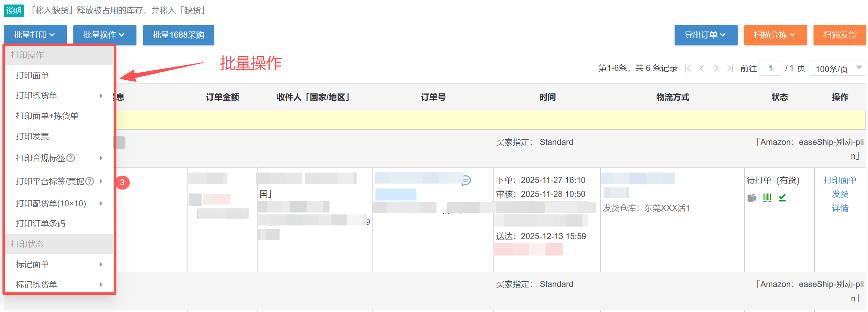Viewport: 868px width, 312px height.
Task: Click the green barcode icon in status column
Action: [767, 198]
